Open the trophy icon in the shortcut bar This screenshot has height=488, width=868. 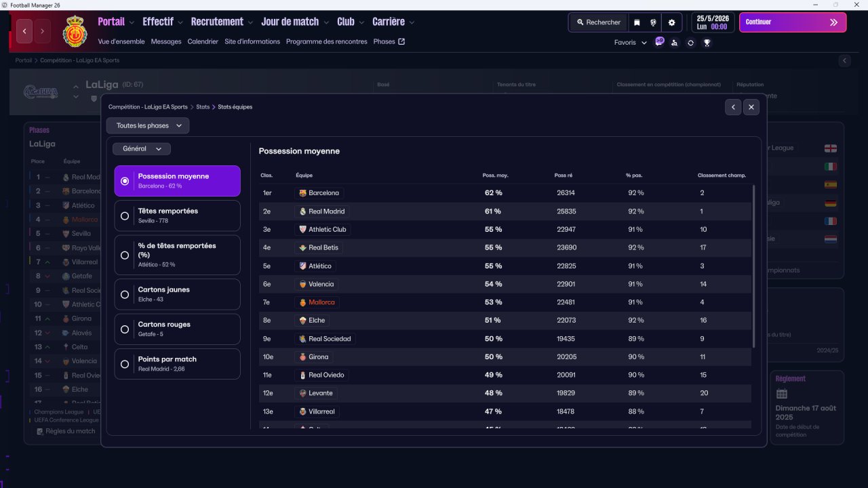click(707, 43)
